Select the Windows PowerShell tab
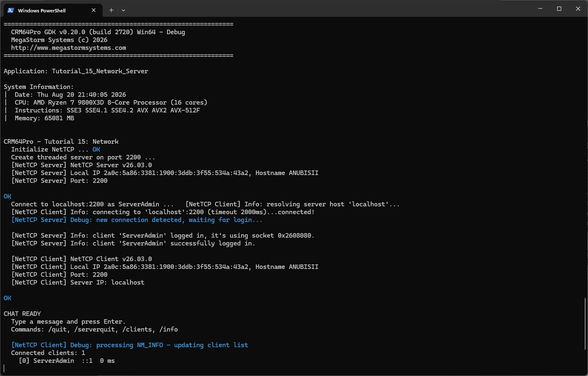This screenshot has height=376, width=588. click(x=52, y=10)
